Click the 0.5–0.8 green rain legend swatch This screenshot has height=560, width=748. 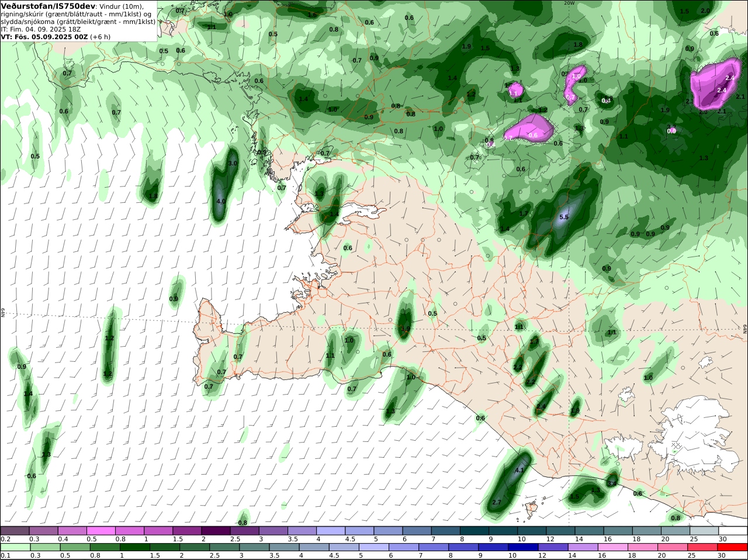click(x=75, y=547)
